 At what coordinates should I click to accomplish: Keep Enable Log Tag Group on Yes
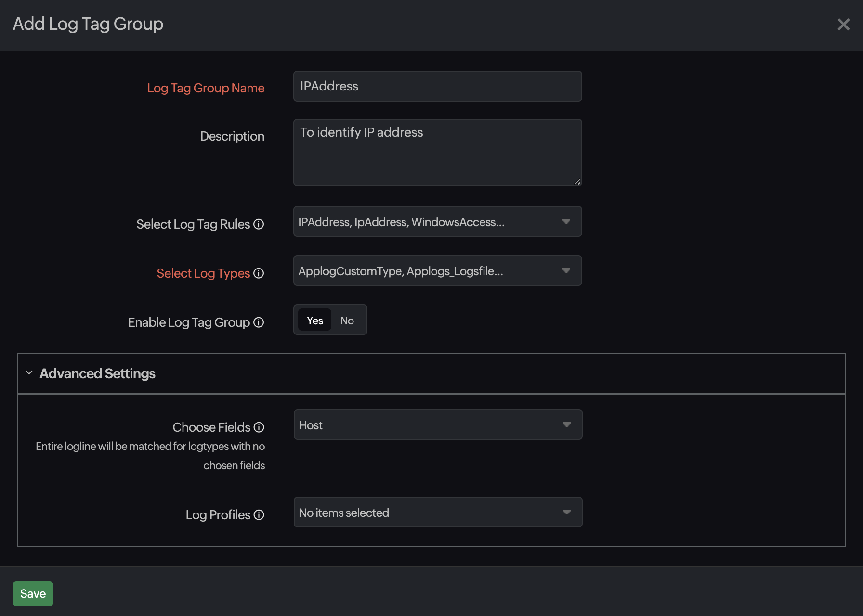(x=314, y=320)
